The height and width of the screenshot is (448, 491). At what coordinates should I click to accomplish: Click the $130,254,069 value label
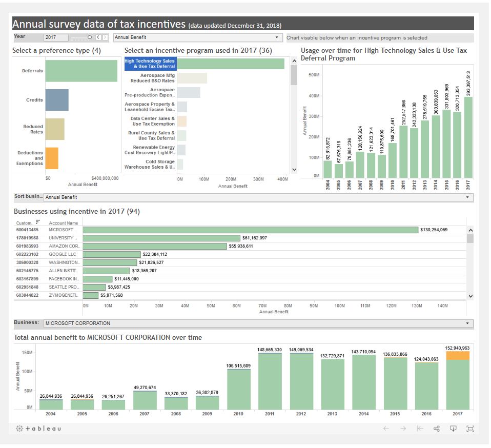coord(434,230)
